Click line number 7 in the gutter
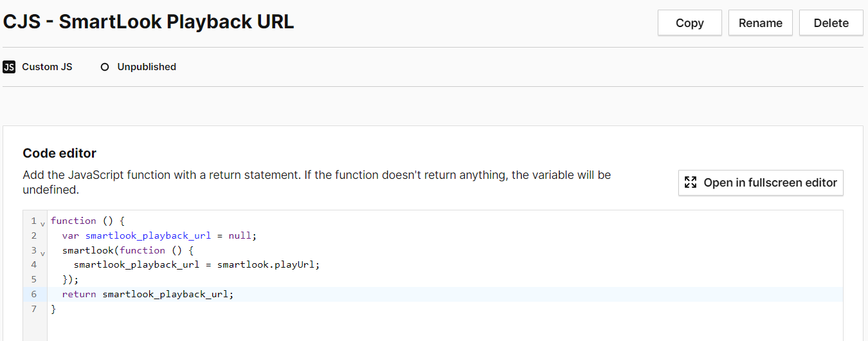868x341 pixels. point(33,309)
